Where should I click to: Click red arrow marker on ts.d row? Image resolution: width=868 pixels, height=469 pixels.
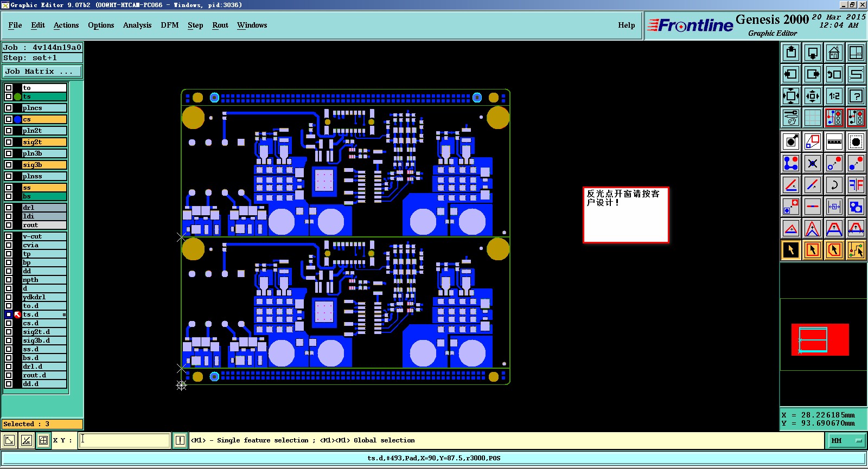point(17,314)
